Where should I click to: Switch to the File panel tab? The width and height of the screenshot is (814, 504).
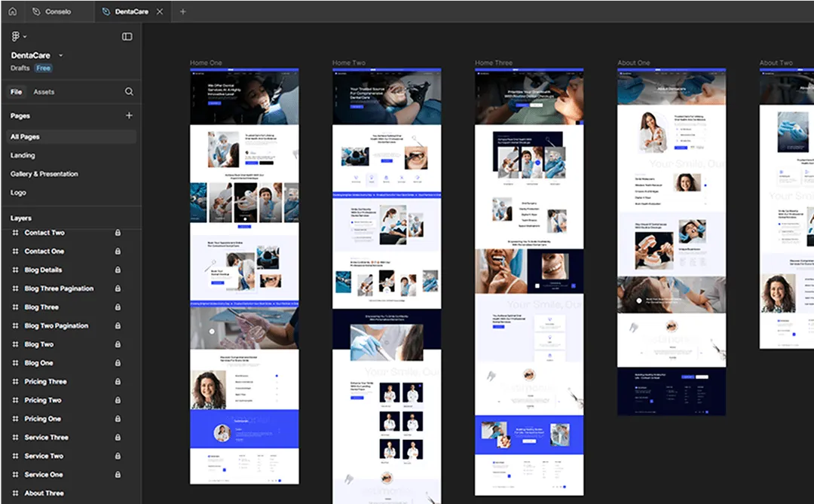coord(16,92)
